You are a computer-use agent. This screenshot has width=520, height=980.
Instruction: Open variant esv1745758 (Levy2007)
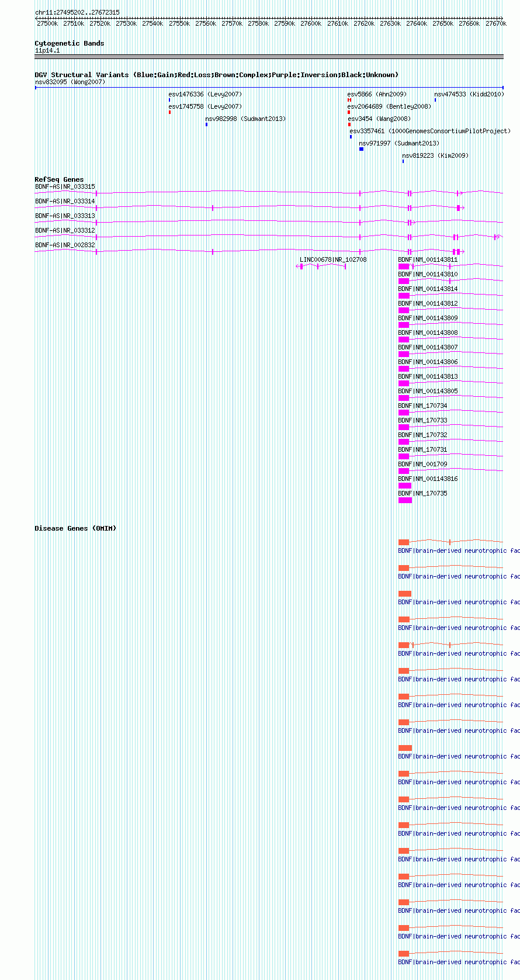click(205, 106)
